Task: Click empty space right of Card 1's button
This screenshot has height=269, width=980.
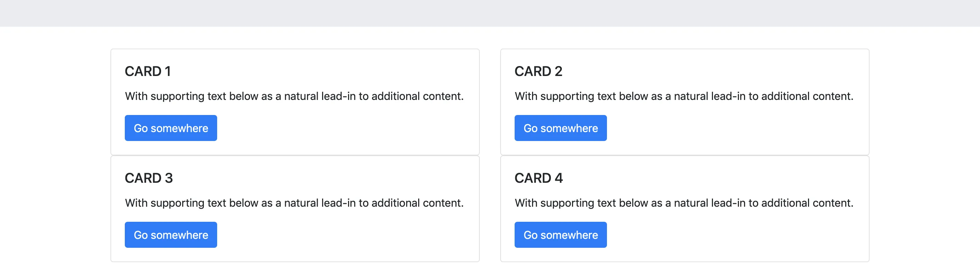Action: pyautogui.click(x=342, y=128)
